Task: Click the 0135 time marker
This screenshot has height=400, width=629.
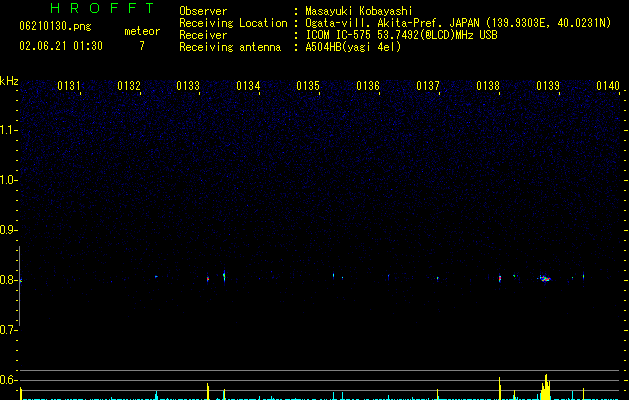Action: click(x=308, y=86)
